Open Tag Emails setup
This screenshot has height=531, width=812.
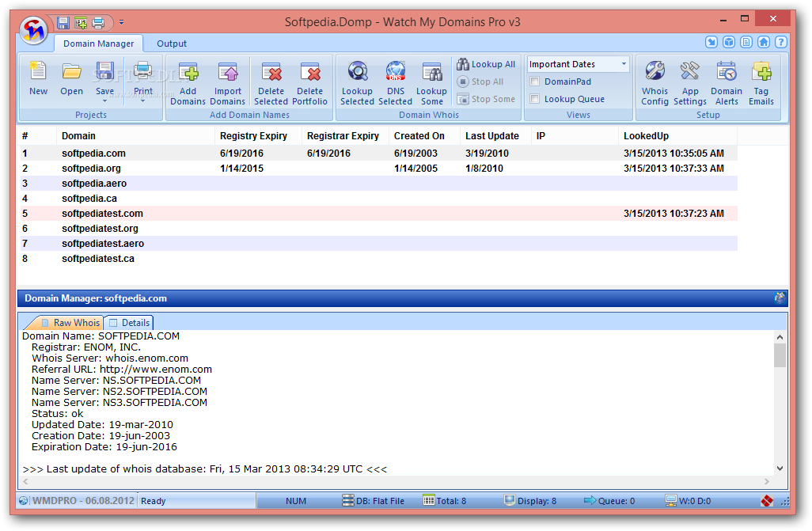point(761,83)
